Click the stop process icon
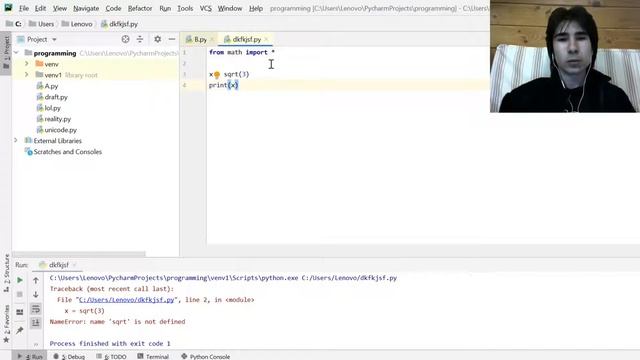This screenshot has width=640, height=360. [x=20, y=294]
